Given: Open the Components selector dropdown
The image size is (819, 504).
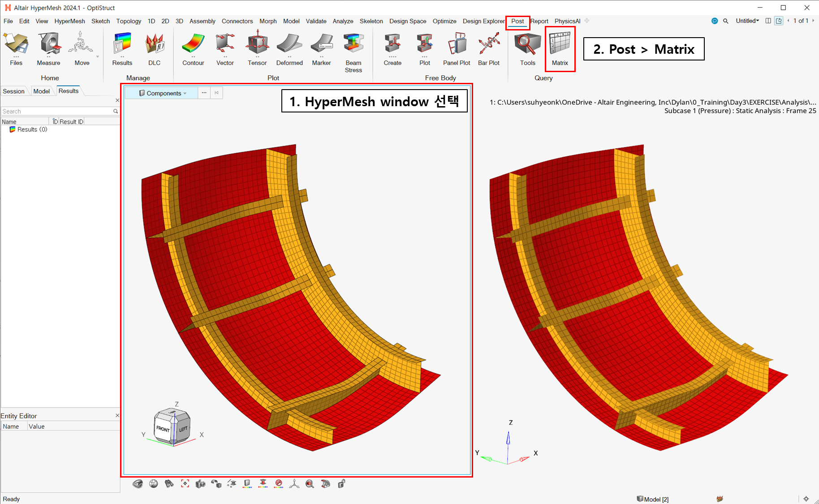Looking at the screenshot, I should point(162,93).
